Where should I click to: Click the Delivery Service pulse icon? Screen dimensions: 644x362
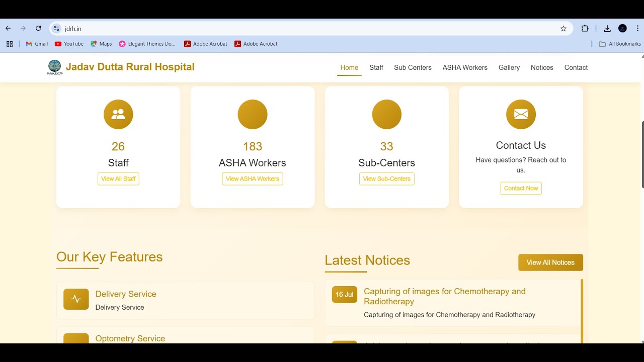(76, 299)
